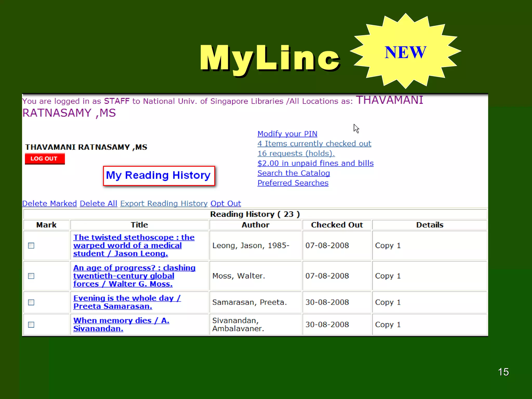Click Export Reading History link
Image resolution: width=532 pixels, height=399 pixels.
coord(164,203)
